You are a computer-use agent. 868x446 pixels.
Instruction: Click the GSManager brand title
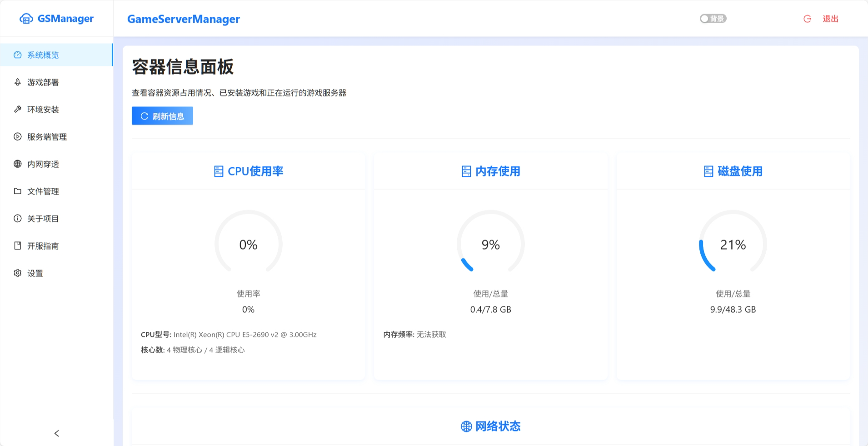(x=65, y=19)
